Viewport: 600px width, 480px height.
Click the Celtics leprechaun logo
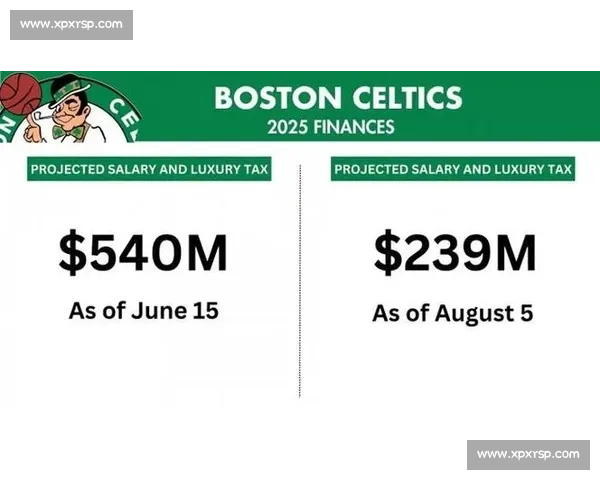70,107
